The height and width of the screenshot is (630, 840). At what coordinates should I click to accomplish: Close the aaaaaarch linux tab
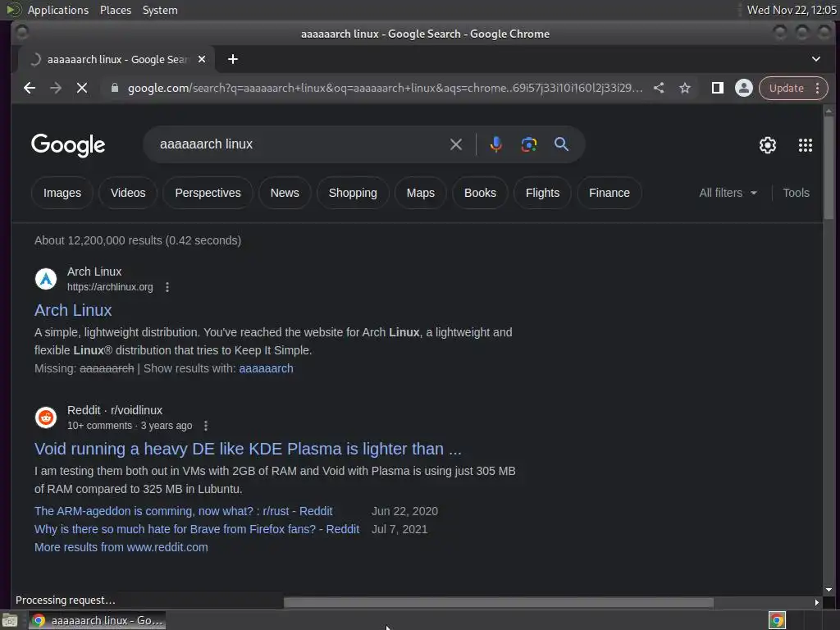click(202, 59)
